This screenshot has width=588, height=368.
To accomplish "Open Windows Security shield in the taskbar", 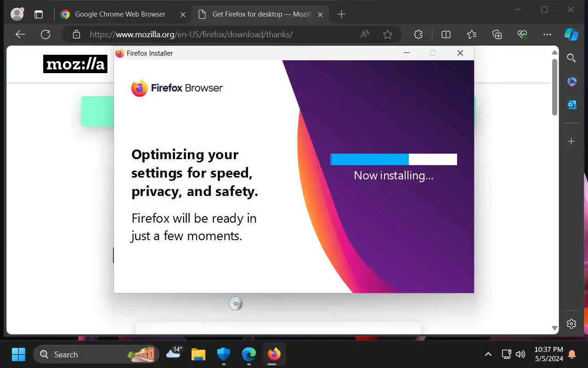I will (x=224, y=355).
